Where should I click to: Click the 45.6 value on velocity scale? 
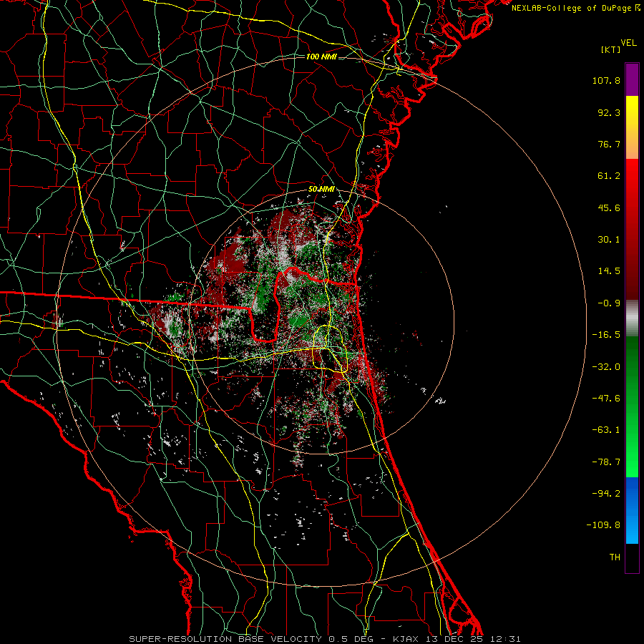coord(609,208)
